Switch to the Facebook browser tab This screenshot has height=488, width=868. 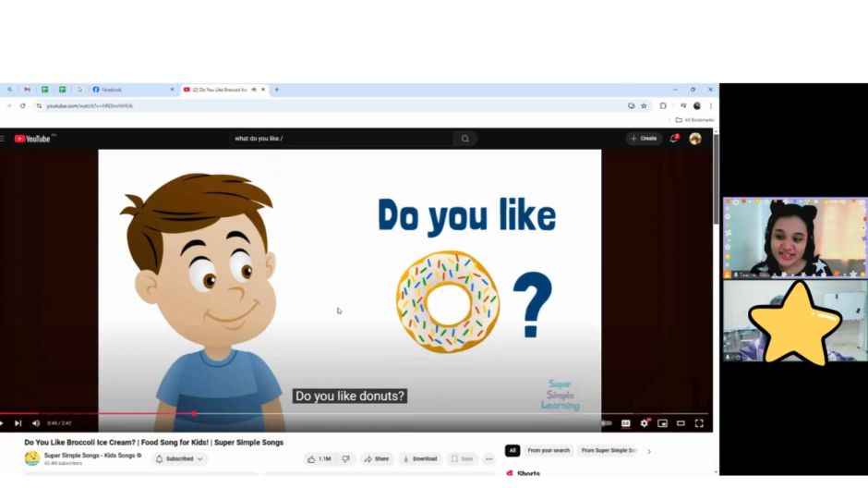click(133, 89)
